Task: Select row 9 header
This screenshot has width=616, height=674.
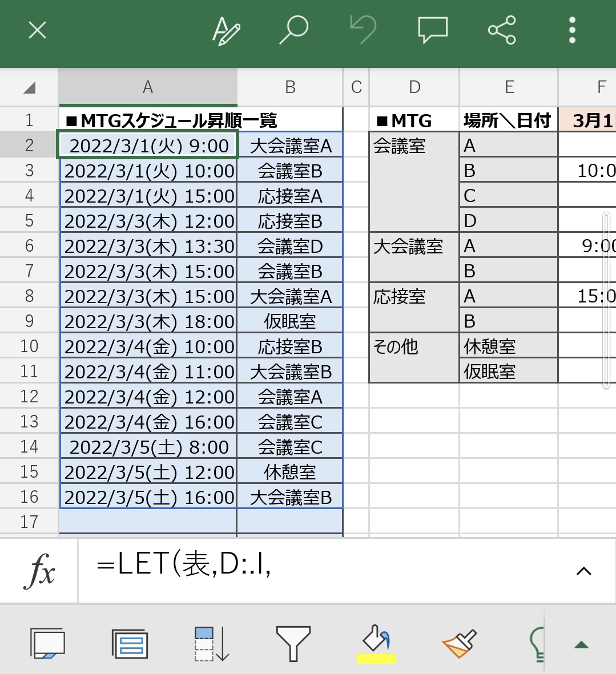Action: tap(29, 321)
